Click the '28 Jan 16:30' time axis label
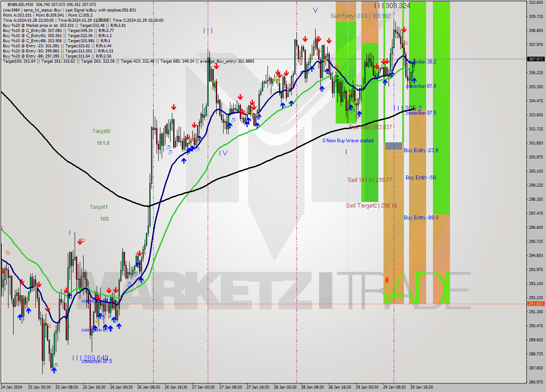 pyautogui.click(x=340, y=387)
